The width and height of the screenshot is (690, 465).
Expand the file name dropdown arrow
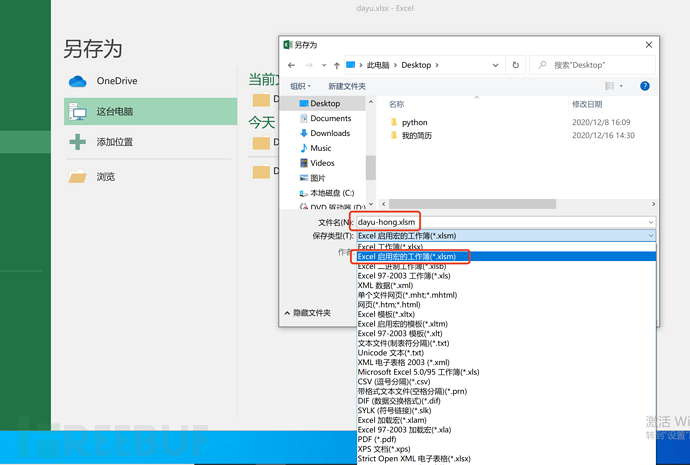pos(650,222)
